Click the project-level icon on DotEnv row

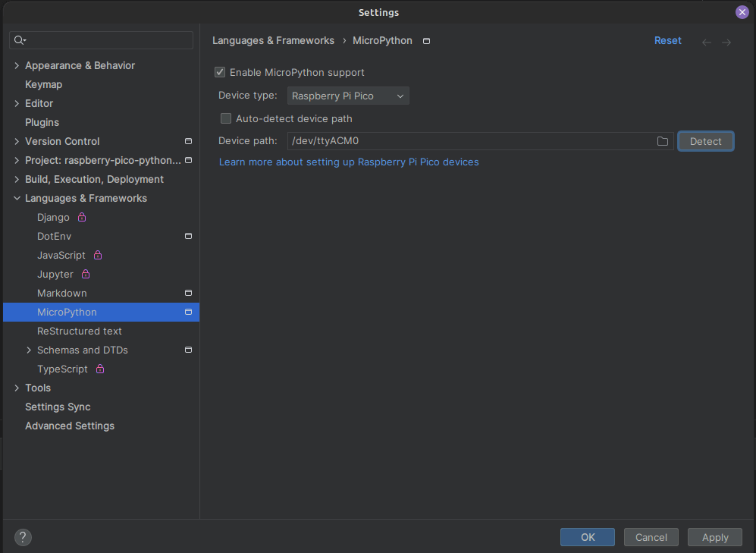pyautogui.click(x=189, y=236)
